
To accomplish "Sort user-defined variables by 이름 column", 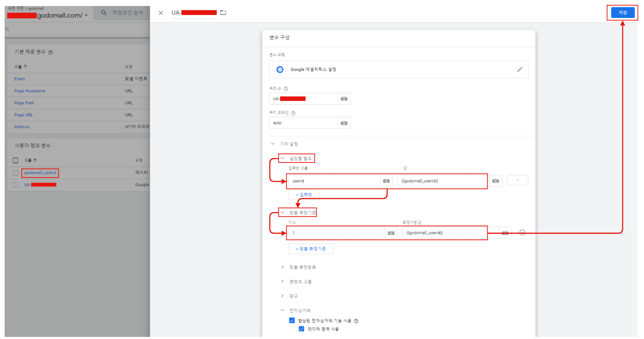I will point(31,160).
